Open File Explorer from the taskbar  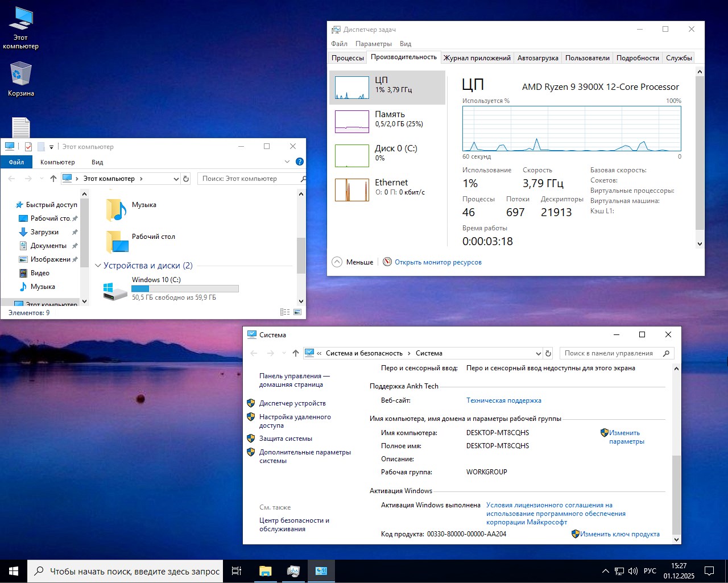click(265, 571)
